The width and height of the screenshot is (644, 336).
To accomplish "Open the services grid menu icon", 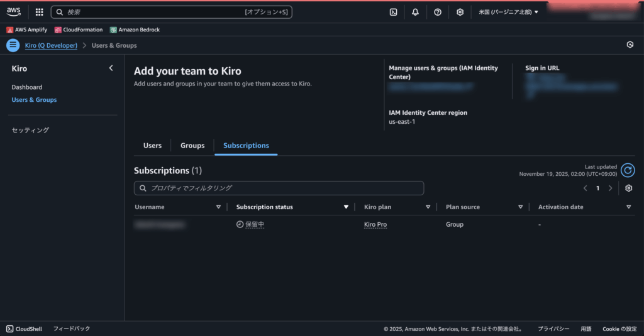I will coord(39,12).
